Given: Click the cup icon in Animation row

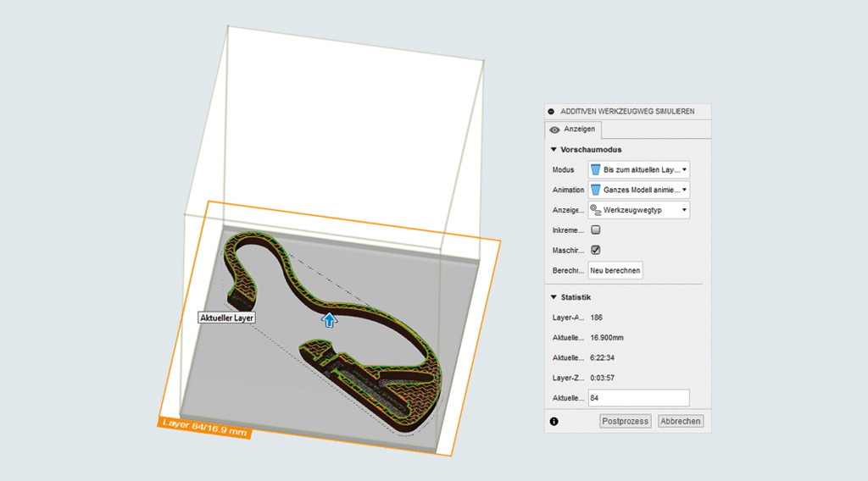Looking at the screenshot, I should click(595, 190).
